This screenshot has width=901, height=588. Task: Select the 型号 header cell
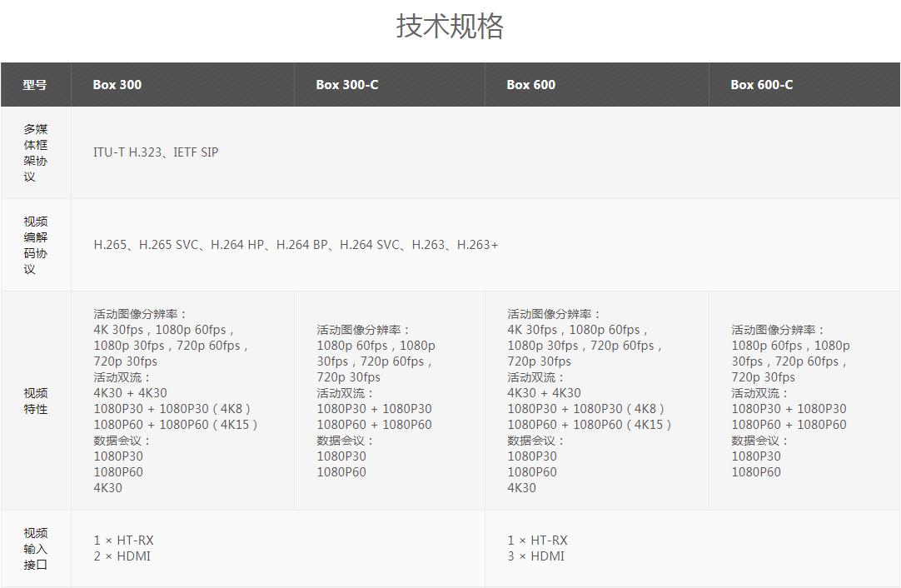(35, 85)
